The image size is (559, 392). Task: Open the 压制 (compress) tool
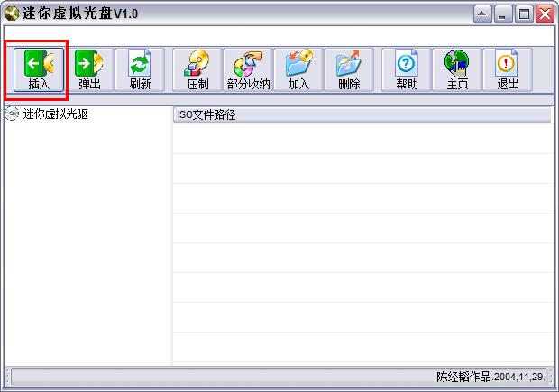point(197,70)
